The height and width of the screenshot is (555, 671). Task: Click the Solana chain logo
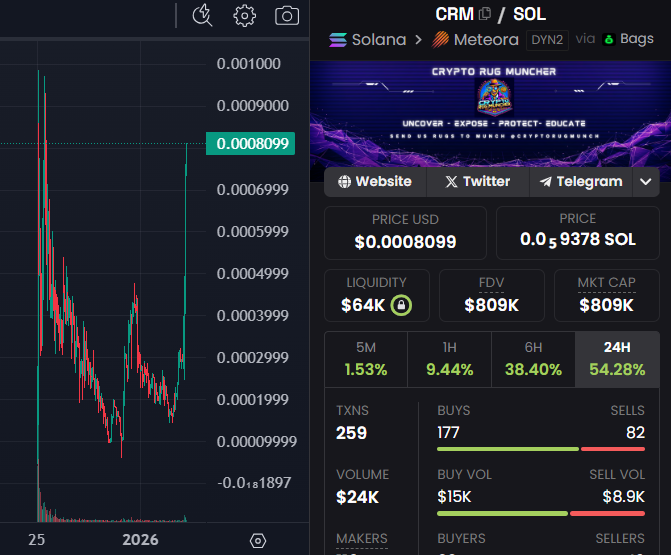coord(338,40)
